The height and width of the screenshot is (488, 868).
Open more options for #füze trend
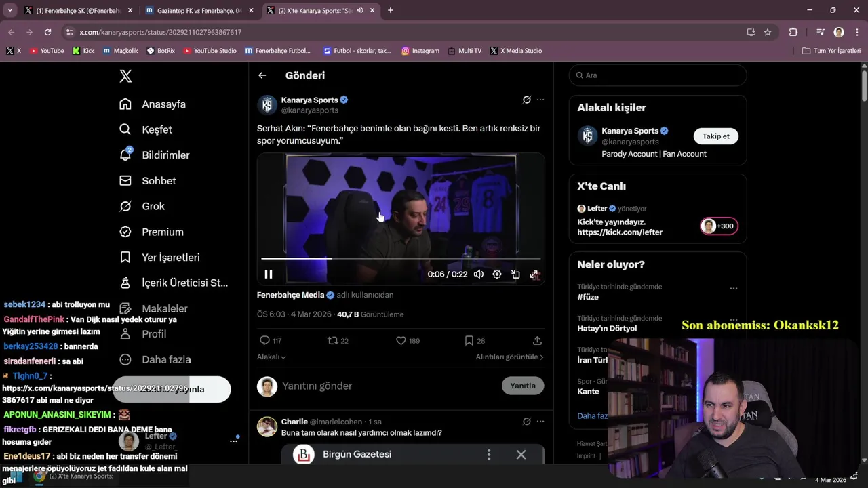pyautogui.click(x=733, y=288)
